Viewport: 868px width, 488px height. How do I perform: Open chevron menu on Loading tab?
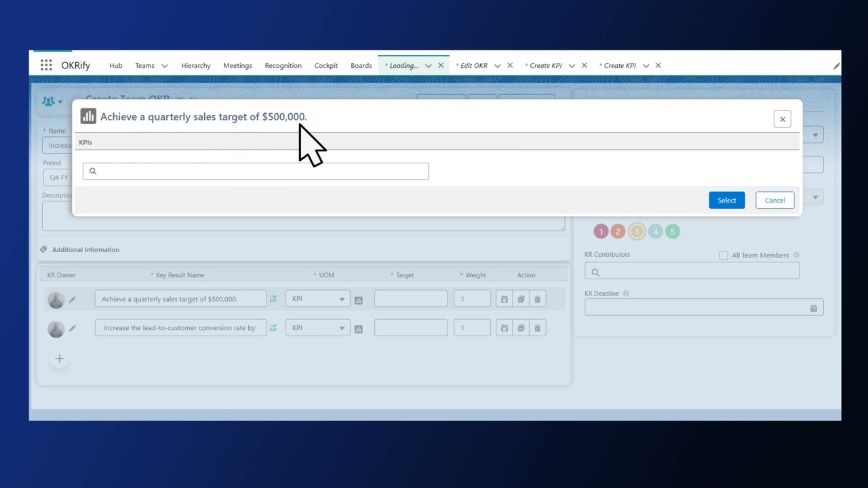click(428, 66)
